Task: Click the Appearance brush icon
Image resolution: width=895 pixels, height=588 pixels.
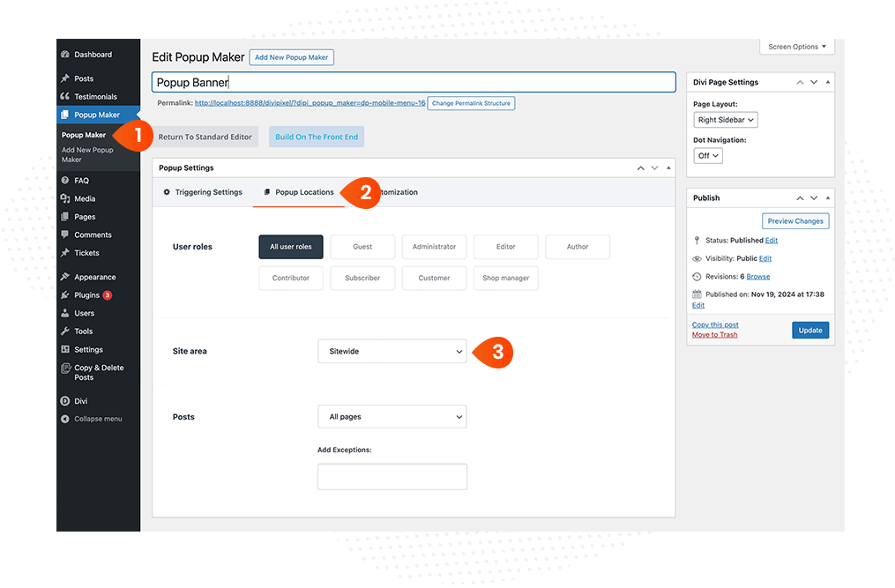Action: click(65, 277)
